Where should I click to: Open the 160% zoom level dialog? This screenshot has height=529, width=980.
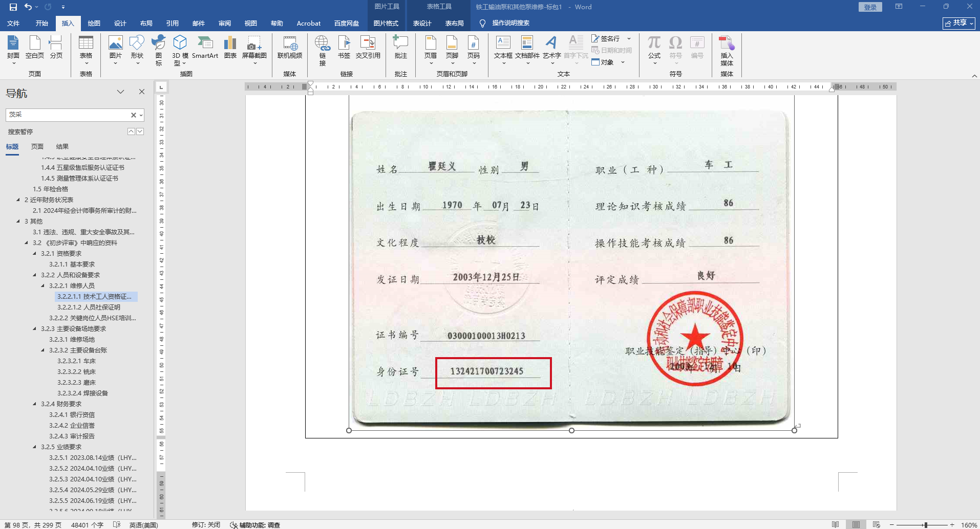coord(969,525)
